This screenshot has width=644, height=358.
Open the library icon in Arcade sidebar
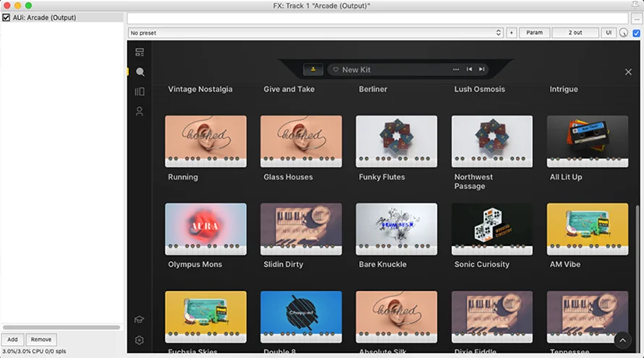click(x=140, y=92)
